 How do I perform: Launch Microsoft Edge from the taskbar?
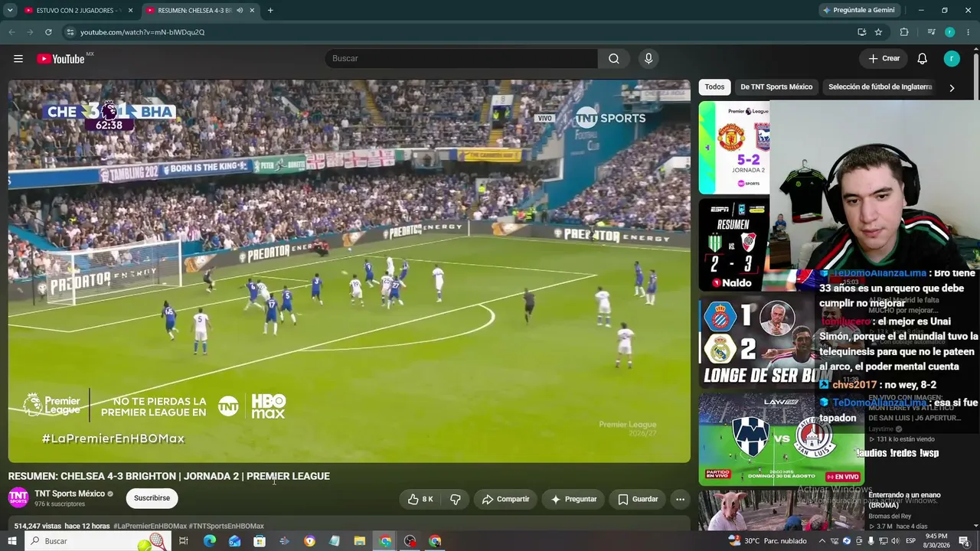[x=209, y=541]
